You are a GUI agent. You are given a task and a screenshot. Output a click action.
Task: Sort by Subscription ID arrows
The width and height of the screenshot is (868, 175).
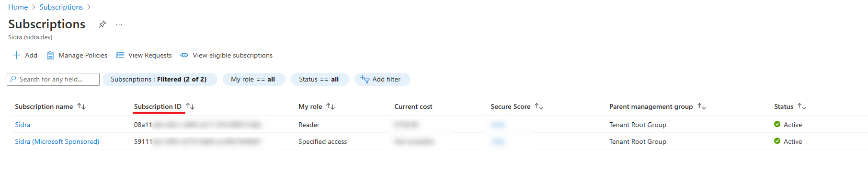190,106
